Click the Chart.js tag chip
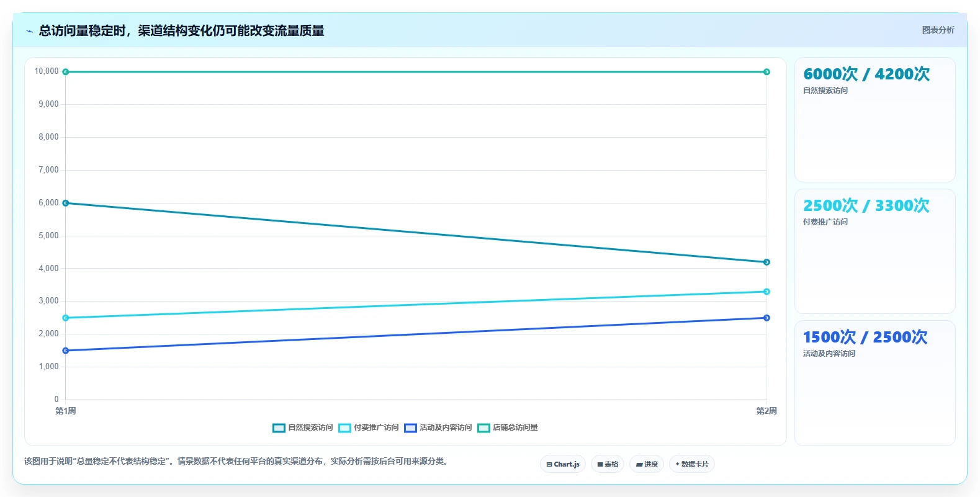980x497 pixels. click(x=563, y=464)
